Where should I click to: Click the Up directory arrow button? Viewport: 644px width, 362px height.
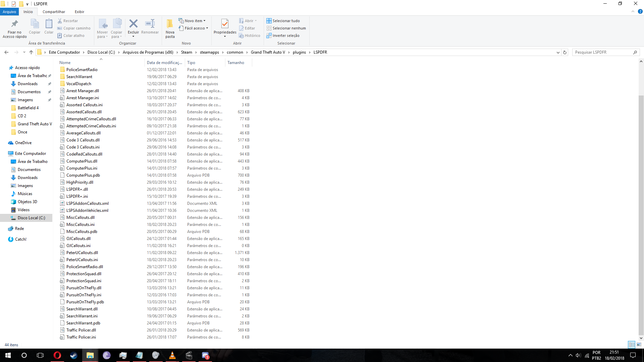[31, 52]
